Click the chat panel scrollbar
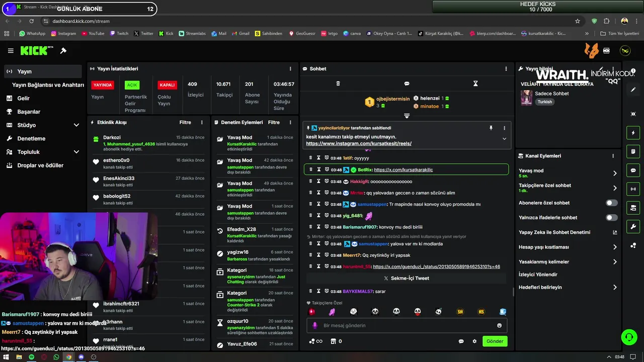This screenshot has width=644, height=362. click(x=513, y=292)
